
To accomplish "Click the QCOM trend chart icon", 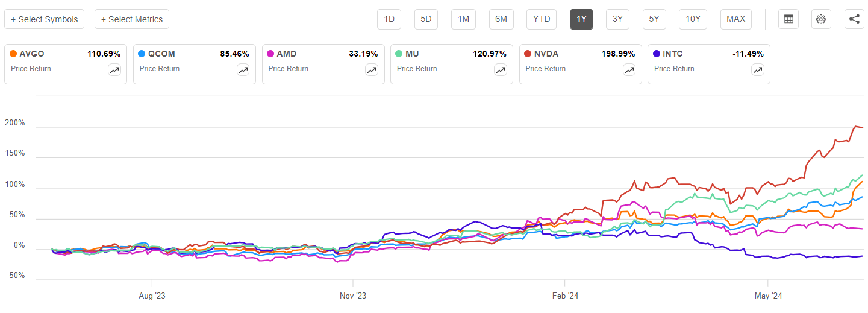I will [x=243, y=70].
